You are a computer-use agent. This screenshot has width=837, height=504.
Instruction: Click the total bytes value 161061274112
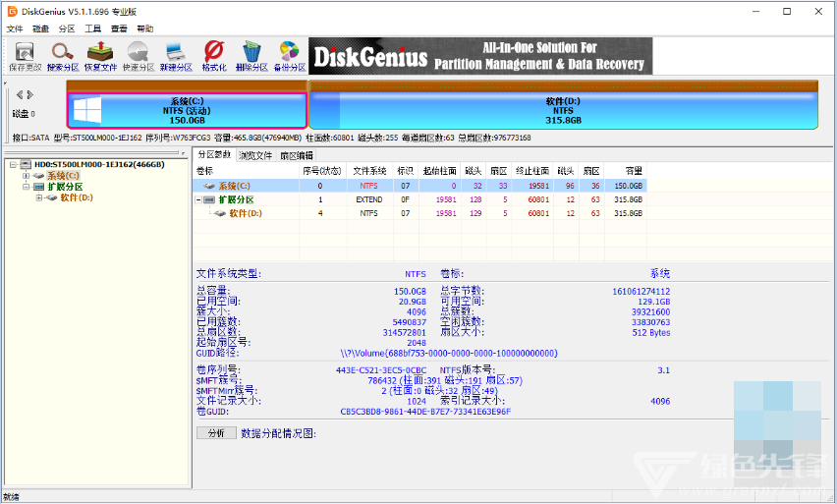click(642, 292)
